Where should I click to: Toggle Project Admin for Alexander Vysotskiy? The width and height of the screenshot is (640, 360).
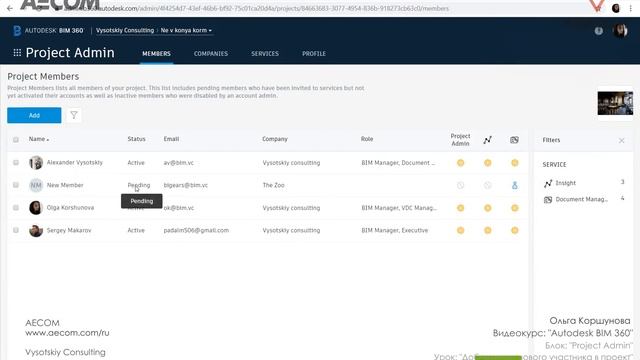(x=460, y=163)
